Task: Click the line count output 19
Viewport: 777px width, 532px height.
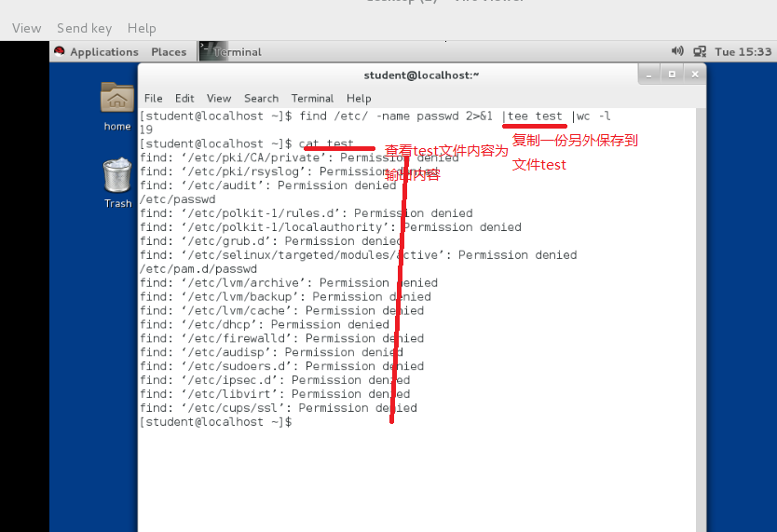Action: (146, 130)
